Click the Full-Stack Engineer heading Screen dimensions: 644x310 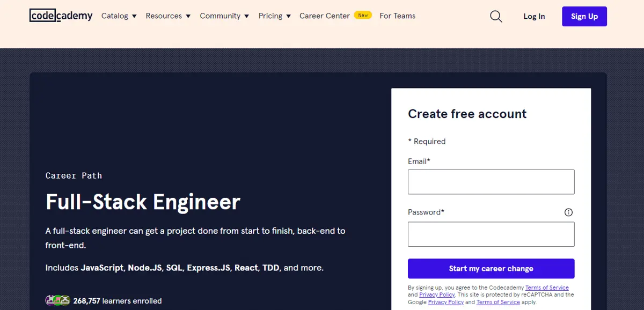click(x=143, y=202)
